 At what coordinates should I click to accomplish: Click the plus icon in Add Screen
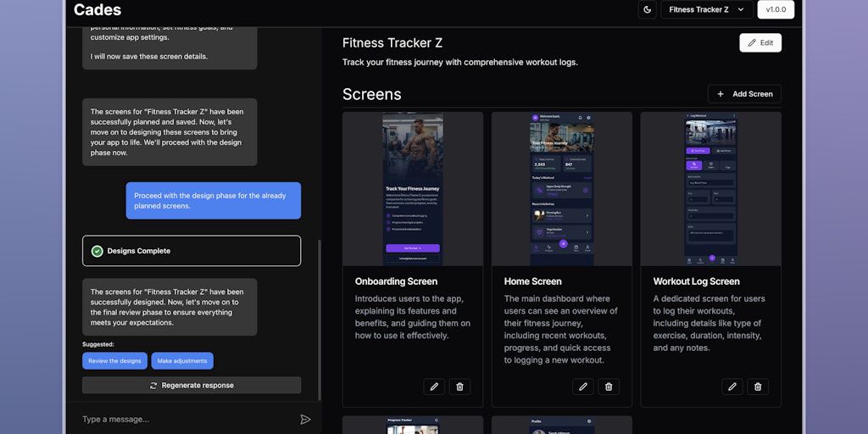721,94
